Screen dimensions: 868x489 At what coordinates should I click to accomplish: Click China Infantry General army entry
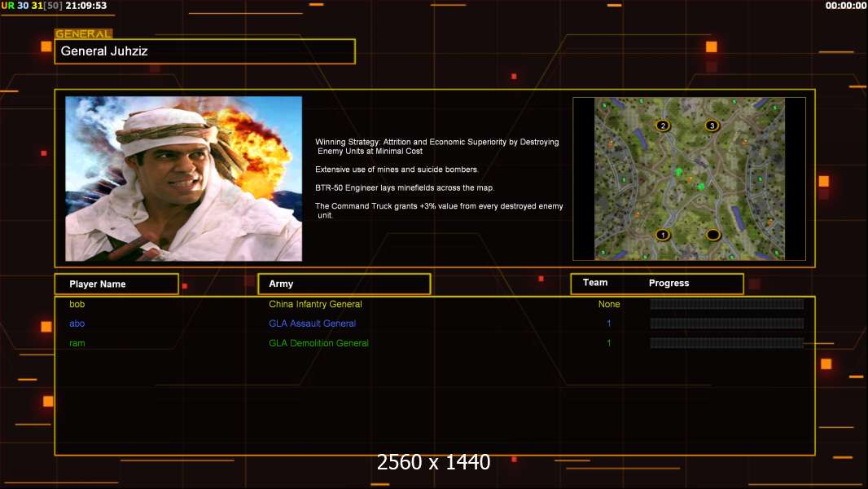[x=315, y=304]
